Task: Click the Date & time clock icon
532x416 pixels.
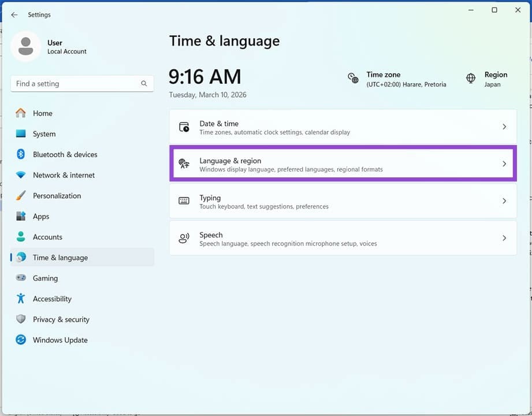Action: click(x=184, y=127)
